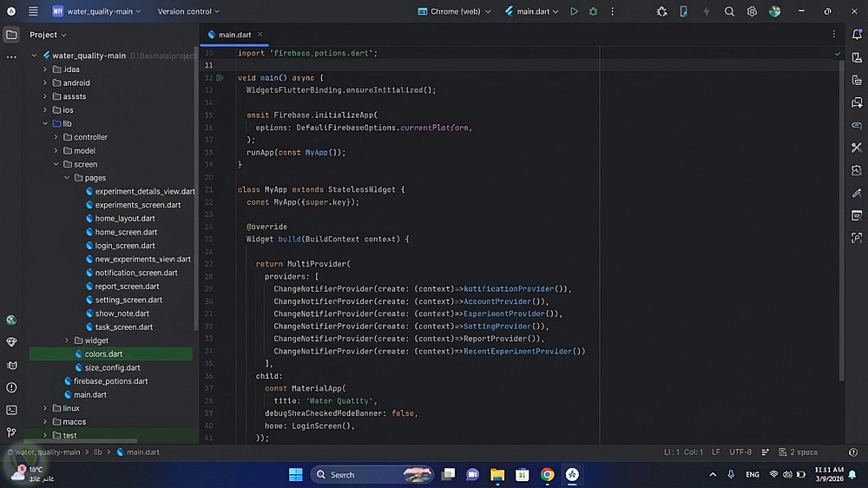This screenshot has width=868, height=488.
Task: Toggle the Project tool window folder icon
Action: pyautogui.click(x=11, y=35)
